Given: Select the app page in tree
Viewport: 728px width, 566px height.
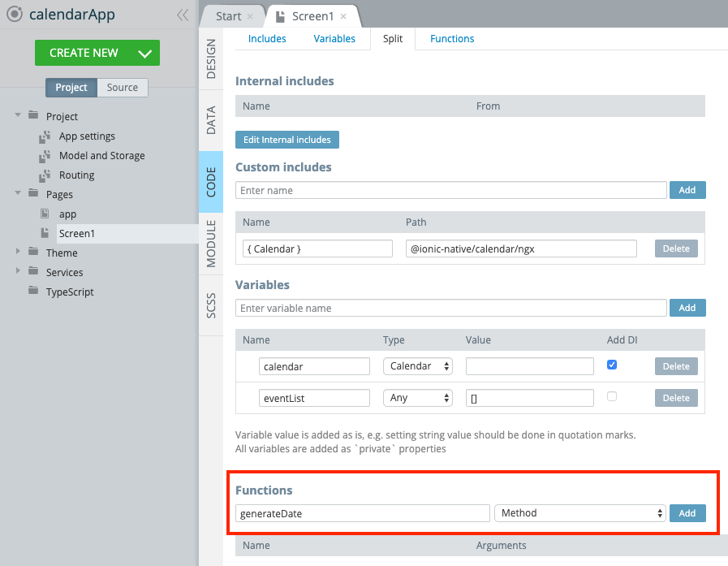Looking at the screenshot, I should (x=68, y=214).
